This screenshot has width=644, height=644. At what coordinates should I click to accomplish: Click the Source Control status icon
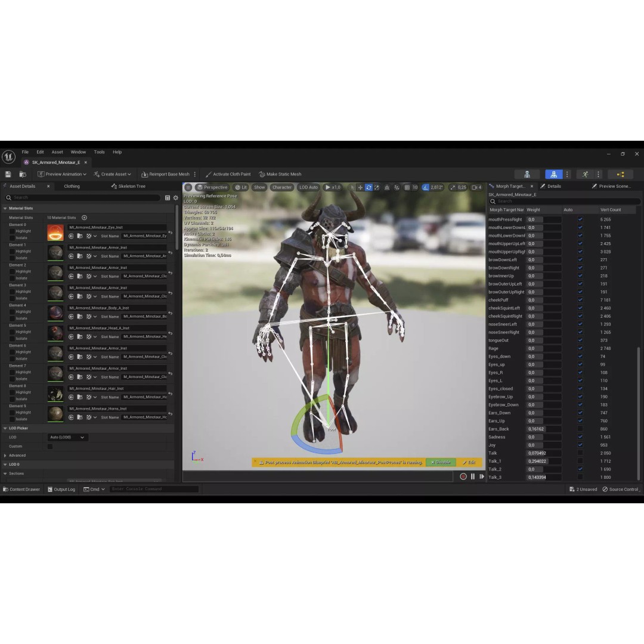click(x=621, y=489)
